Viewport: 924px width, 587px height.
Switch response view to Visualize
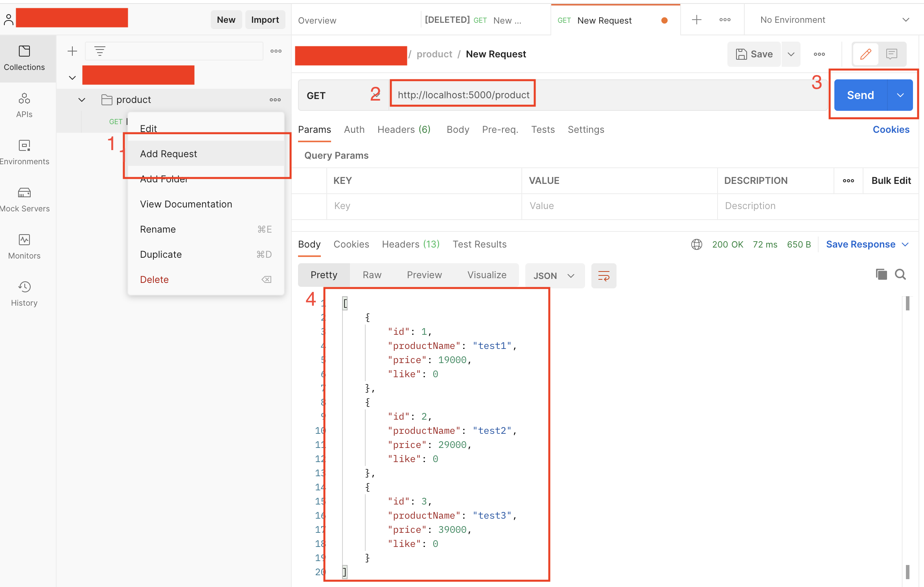(487, 275)
